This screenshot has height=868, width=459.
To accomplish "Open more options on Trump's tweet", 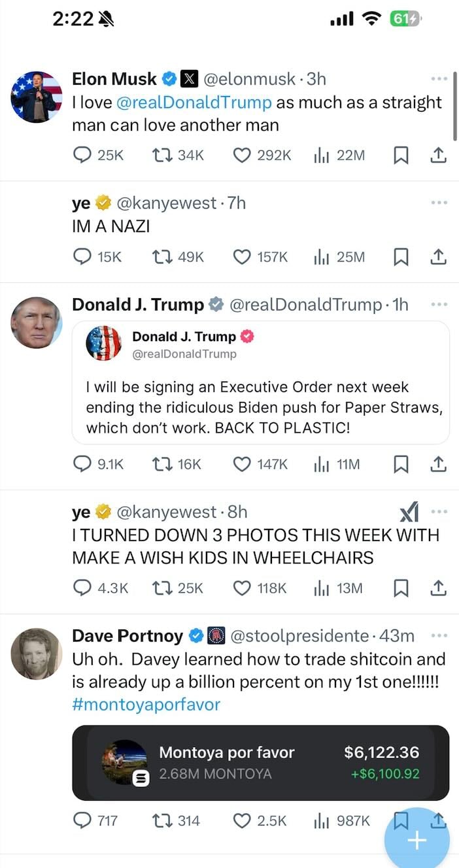I will coord(439,304).
